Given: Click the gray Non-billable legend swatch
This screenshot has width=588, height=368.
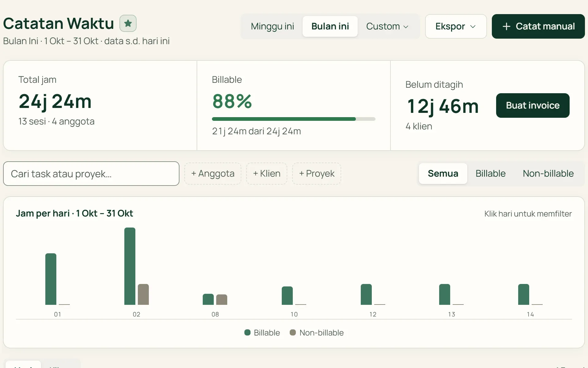Looking at the screenshot, I should pos(293,332).
